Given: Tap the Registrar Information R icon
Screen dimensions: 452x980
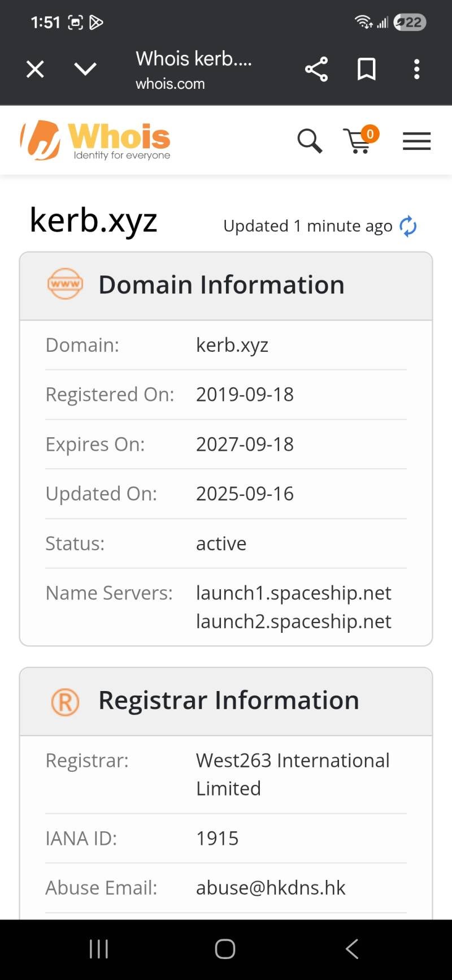Looking at the screenshot, I should [65, 702].
